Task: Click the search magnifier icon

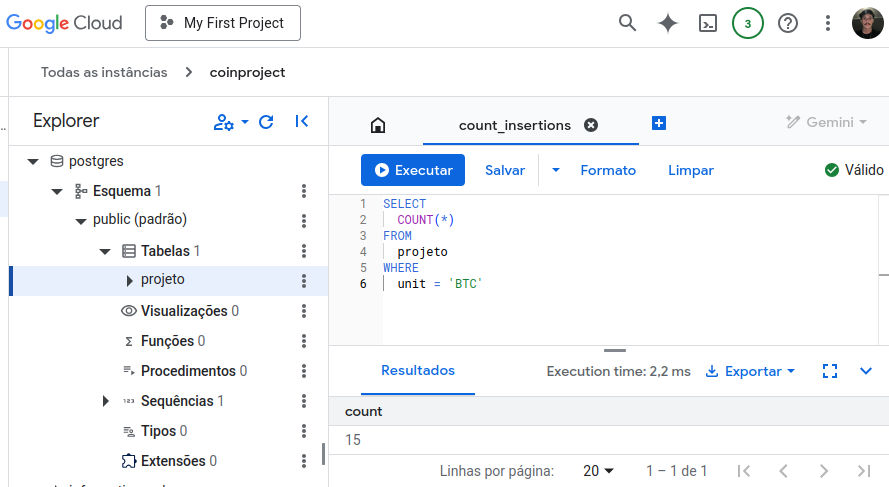Action: [627, 23]
